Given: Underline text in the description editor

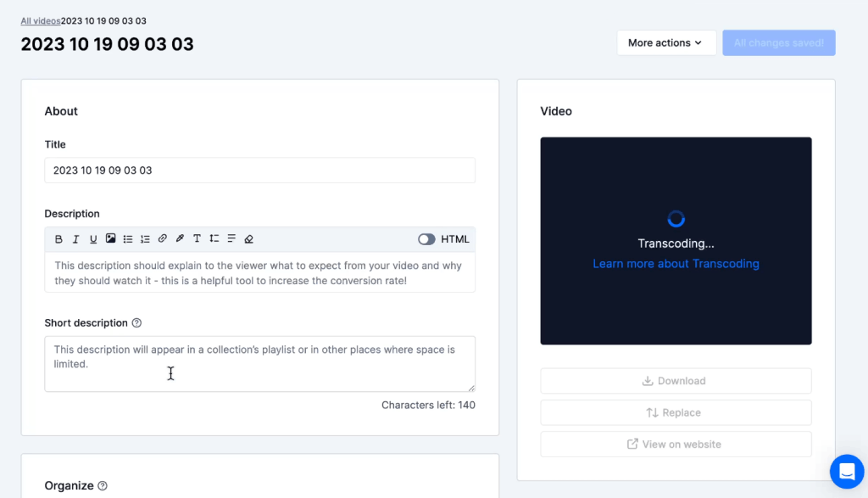Looking at the screenshot, I should click(x=92, y=238).
